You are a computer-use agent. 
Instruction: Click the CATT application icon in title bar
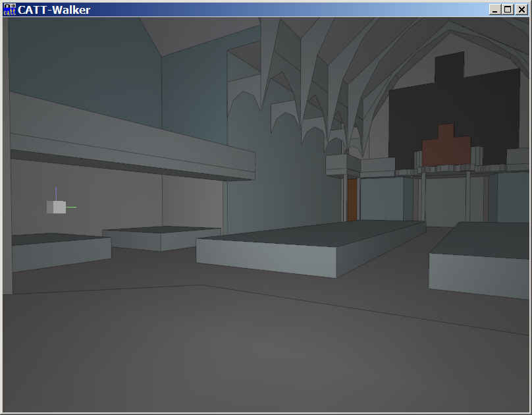9,9
